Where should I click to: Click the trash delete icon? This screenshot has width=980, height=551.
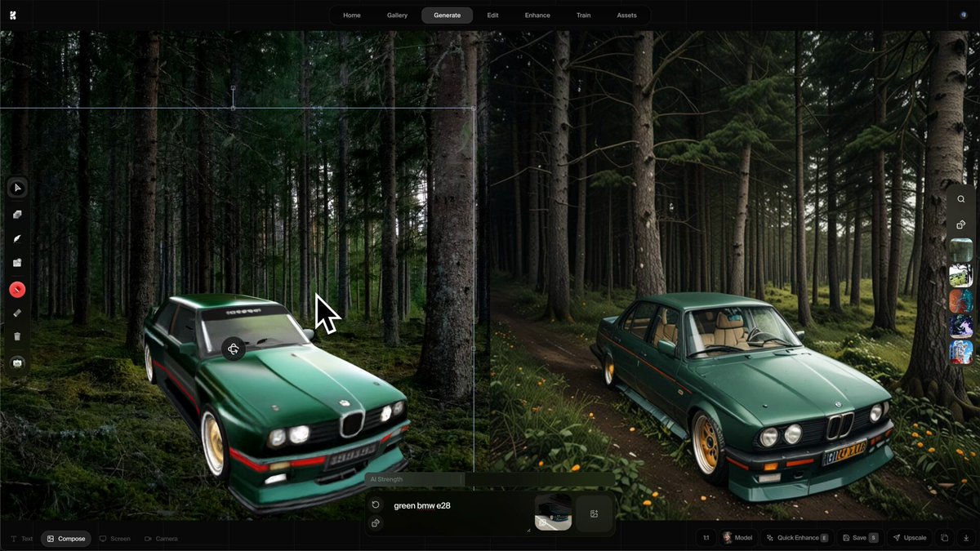click(17, 336)
